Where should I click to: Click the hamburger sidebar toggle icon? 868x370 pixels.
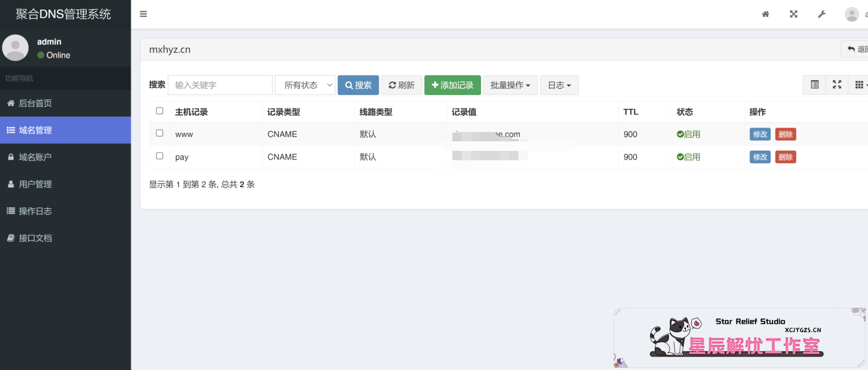coord(143,14)
